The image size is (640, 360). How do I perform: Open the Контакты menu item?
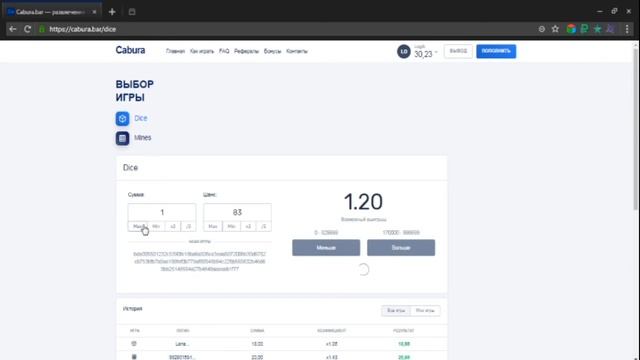(x=297, y=51)
